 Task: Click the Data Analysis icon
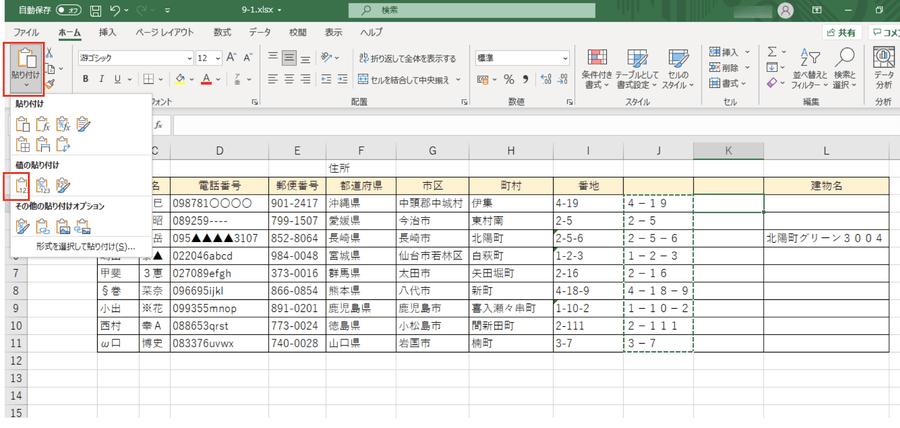(x=884, y=68)
